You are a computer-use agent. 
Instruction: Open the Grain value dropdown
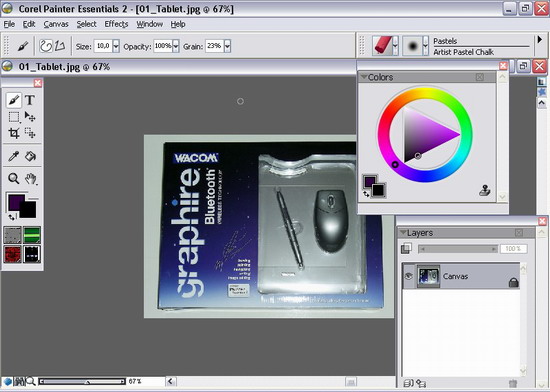point(227,46)
